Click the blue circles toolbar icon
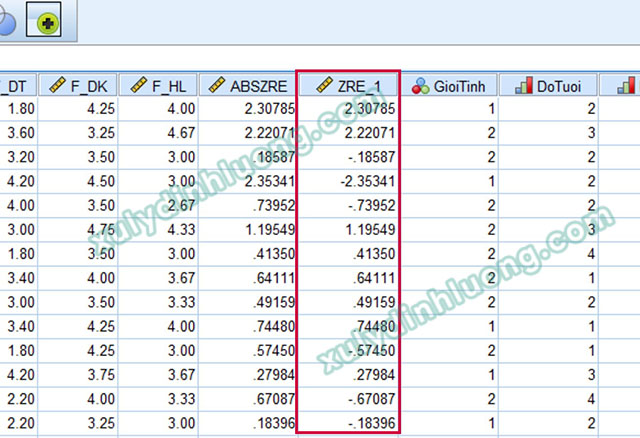Screen dimensions: 640x438 7,20
